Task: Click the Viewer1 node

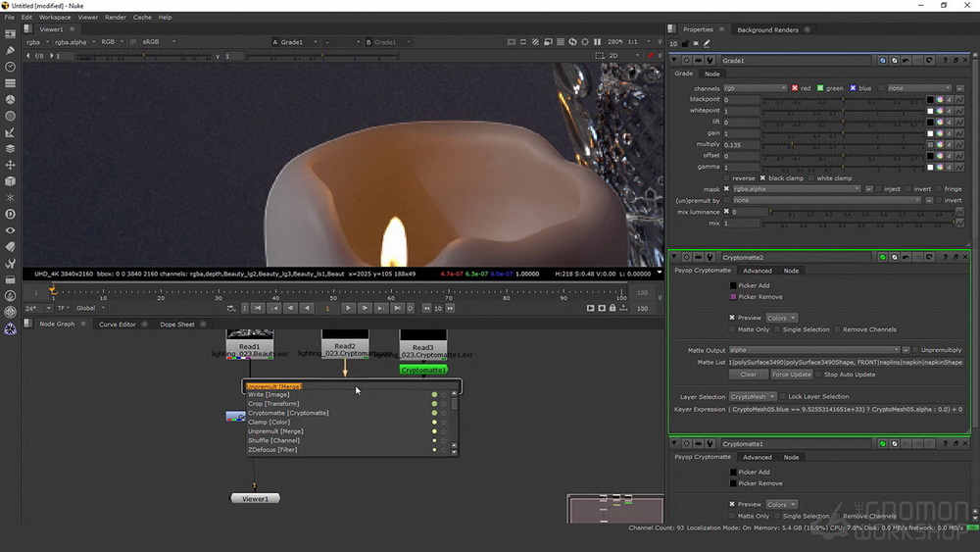Action: [x=255, y=499]
